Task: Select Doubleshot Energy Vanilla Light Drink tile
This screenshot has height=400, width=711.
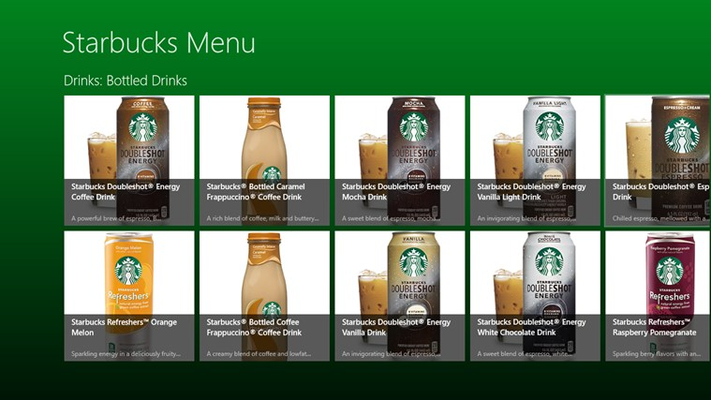Action: pos(535,161)
